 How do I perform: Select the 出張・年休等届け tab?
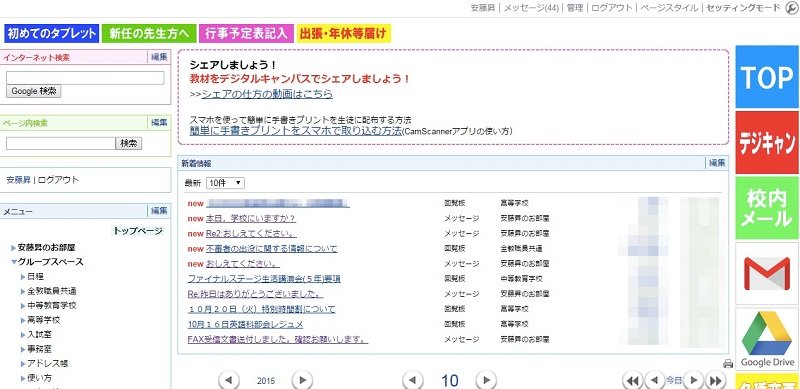[344, 34]
